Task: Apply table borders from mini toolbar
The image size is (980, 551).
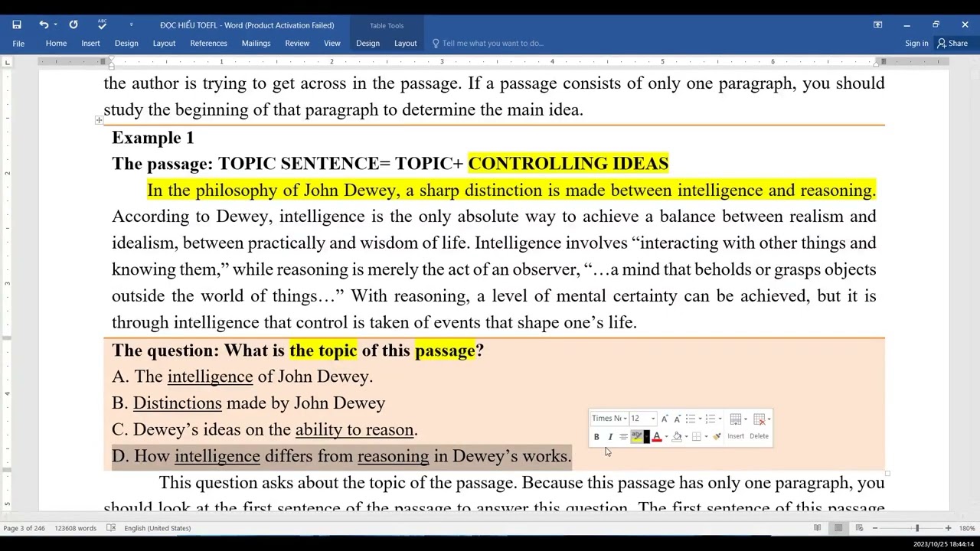Action: click(x=697, y=437)
